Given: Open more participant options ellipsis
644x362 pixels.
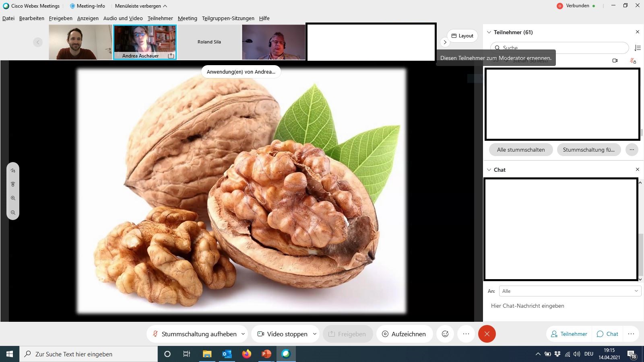Looking at the screenshot, I should [x=632, y=150].
